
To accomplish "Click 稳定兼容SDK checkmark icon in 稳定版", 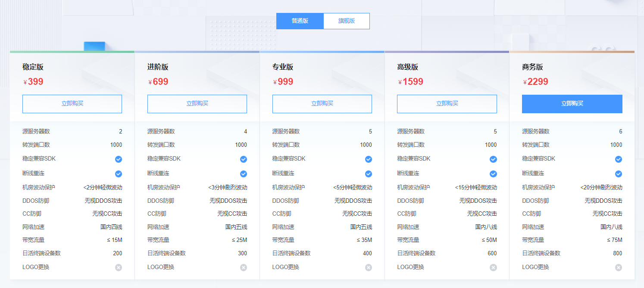I will click(119, 159).
